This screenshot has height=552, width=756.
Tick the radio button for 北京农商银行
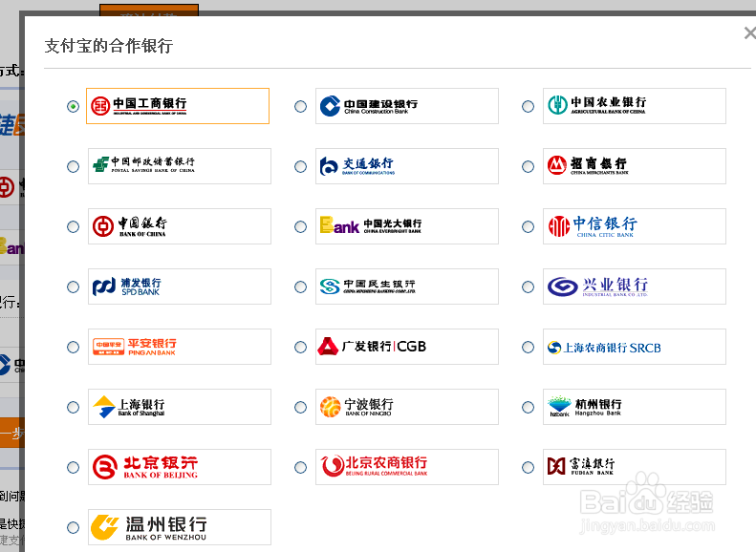click(300, 468)
